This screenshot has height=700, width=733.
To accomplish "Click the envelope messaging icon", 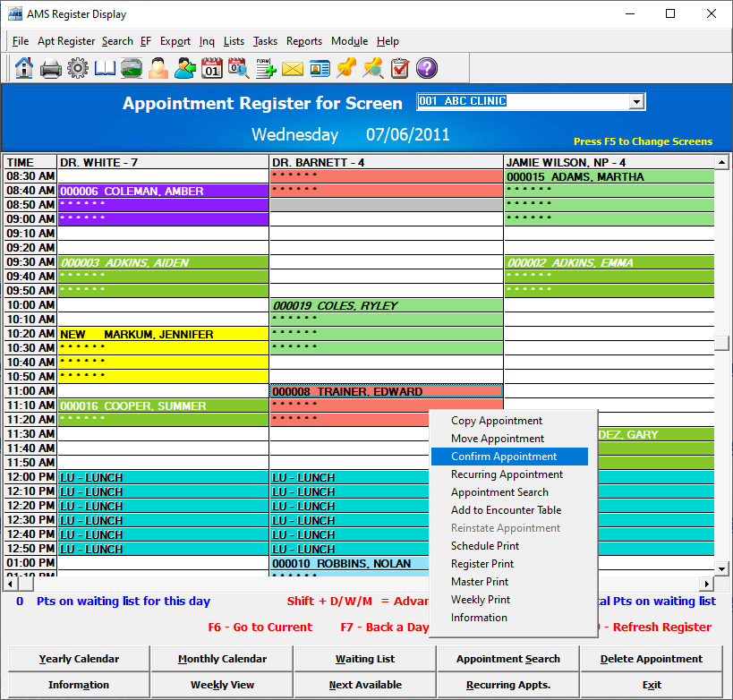I will [293, 68].
